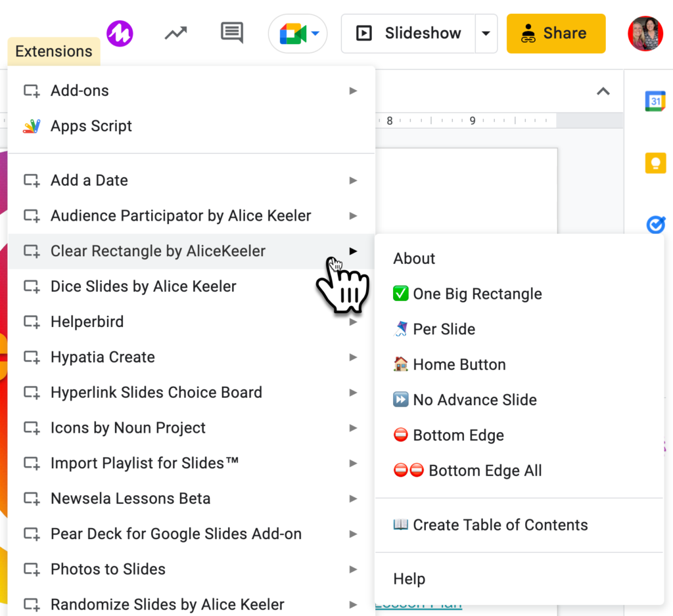
Task: Click the house icon of Home Button
Action: coord(400,364)
